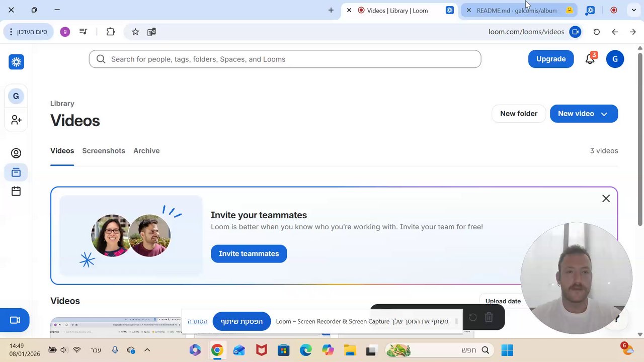Click the microphone icon in system tray
Image resolution: width=644 pixels, height=362 pixels.
[115, 350]
